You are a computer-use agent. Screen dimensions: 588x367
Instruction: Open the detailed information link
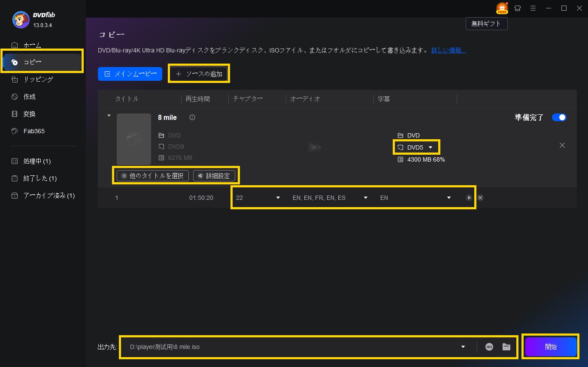pos(449,50)
